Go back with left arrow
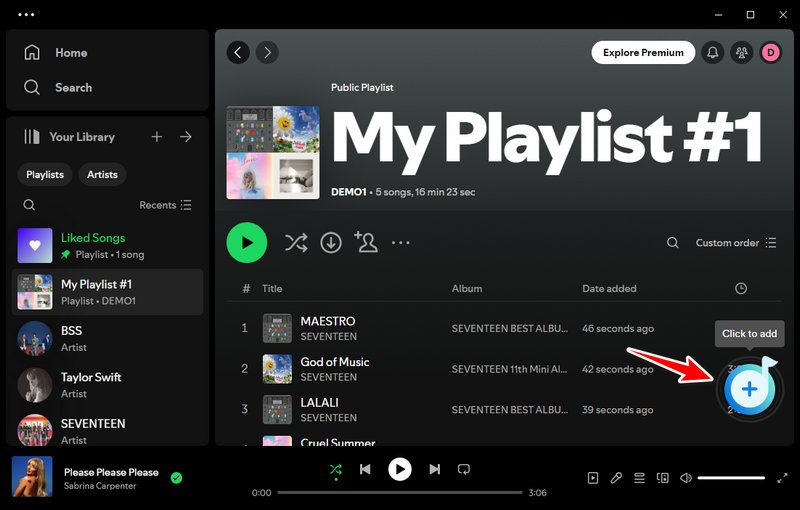The height and width of the screenshot is (510, 800). point(238,52)
